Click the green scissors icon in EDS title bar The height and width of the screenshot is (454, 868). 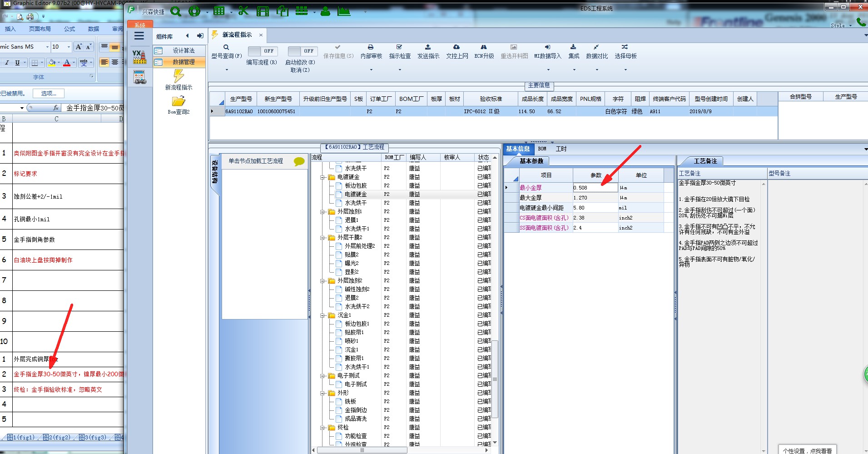pyautogui.click(x=243, y=11)
